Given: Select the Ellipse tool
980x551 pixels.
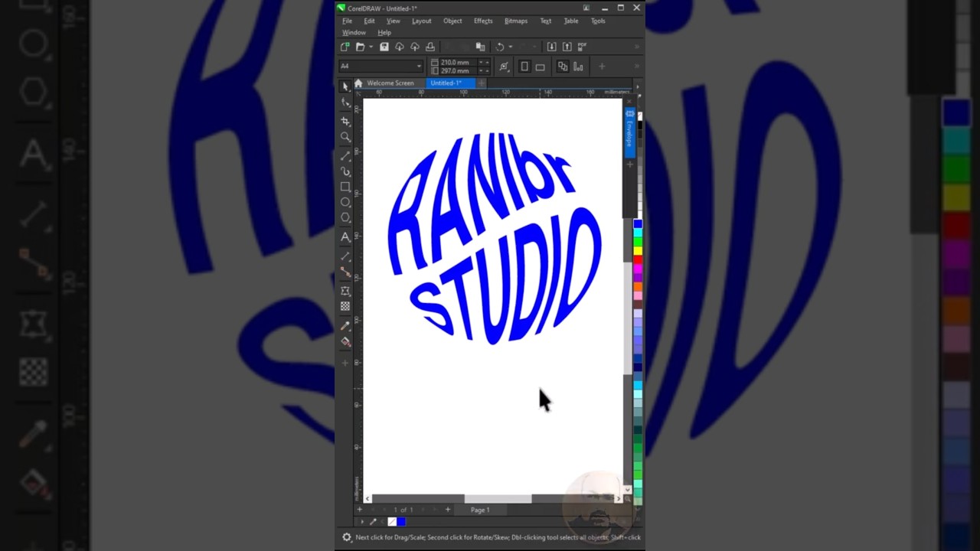Looking at the screenshot, I should pyautogui.click(x=345, y=202).
